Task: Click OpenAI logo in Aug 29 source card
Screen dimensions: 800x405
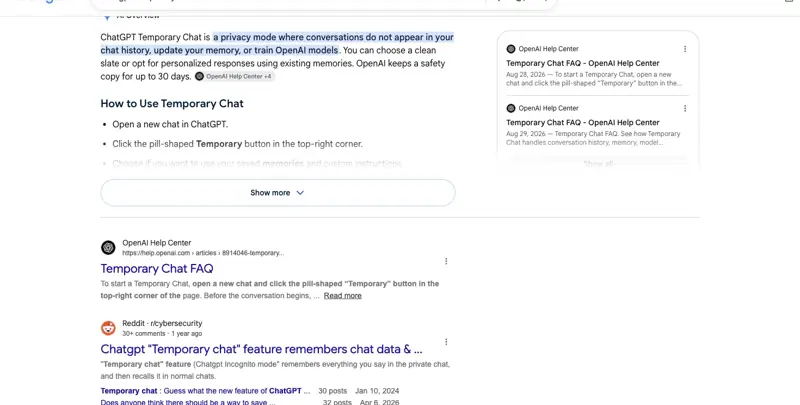Action: [511, 108]
